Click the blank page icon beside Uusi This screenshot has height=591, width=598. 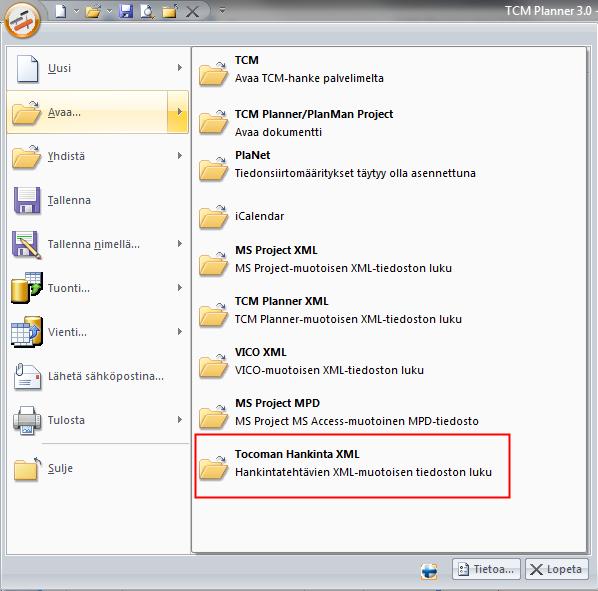pyautogui.click(x=27, y=69)
